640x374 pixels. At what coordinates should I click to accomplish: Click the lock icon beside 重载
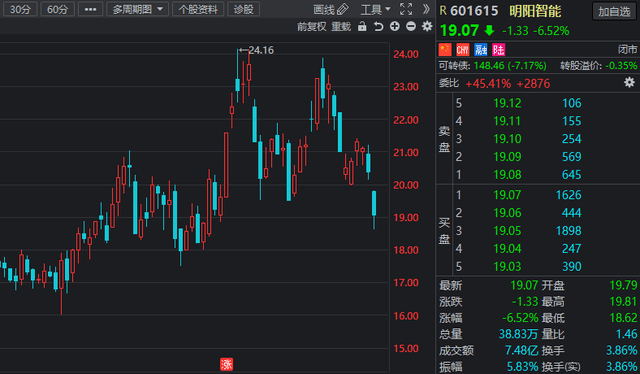click(x=362, y=27)
